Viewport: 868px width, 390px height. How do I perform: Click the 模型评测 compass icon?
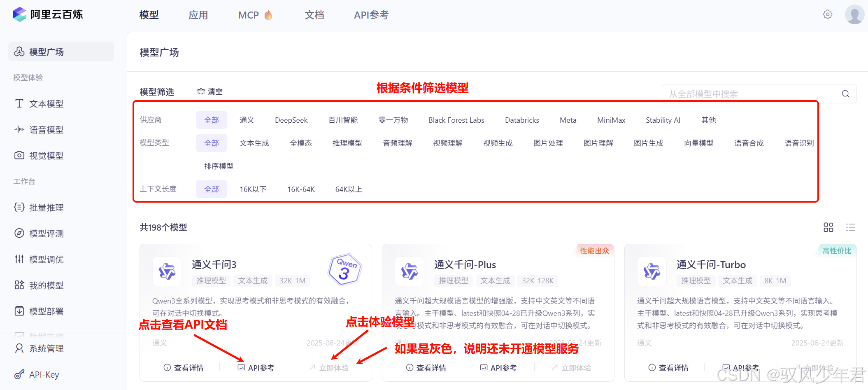click(x=19, y=233)
